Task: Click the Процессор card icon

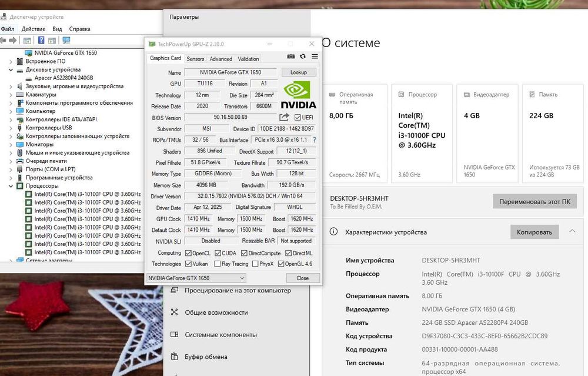Action: pos(401,95)
